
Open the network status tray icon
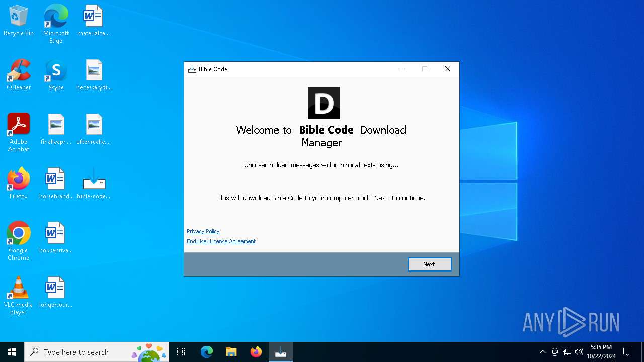click(567, 352)
